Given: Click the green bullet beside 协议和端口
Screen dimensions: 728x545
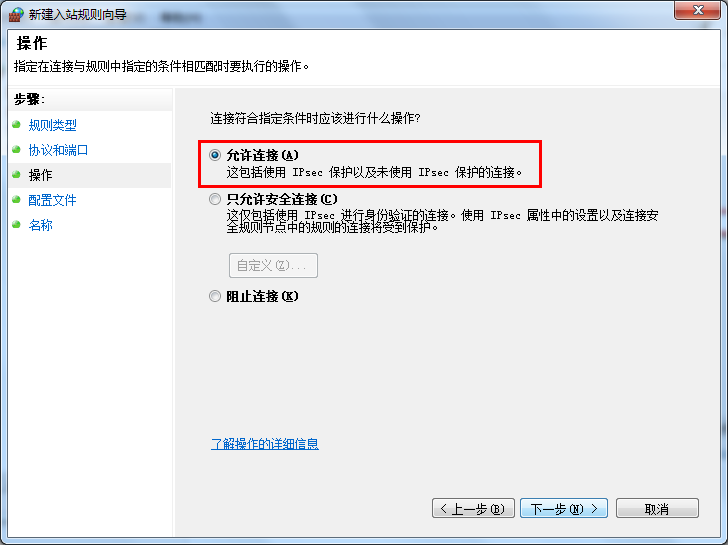Looking at the screenshot, I should 17,149.
